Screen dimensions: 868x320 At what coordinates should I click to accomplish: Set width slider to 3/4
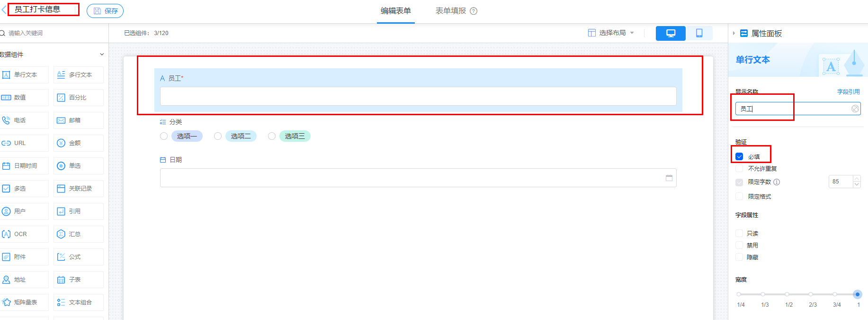[x=834, y=294]
